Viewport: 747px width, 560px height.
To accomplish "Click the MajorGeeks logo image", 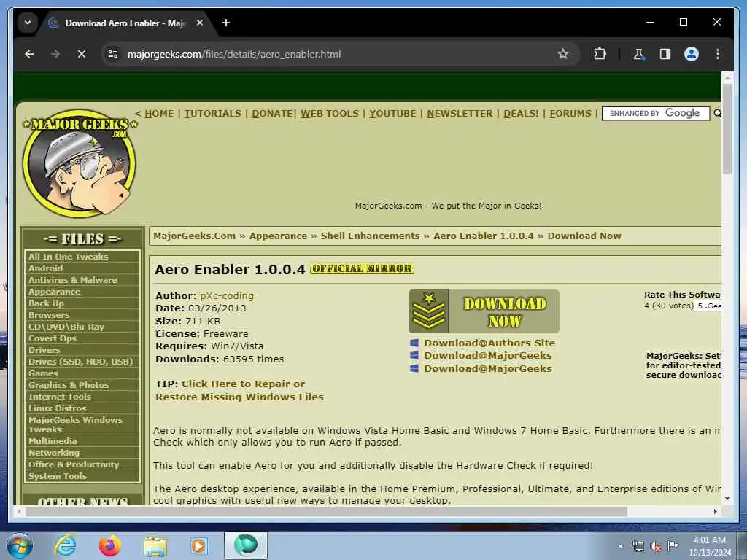I will pos(80,163).
